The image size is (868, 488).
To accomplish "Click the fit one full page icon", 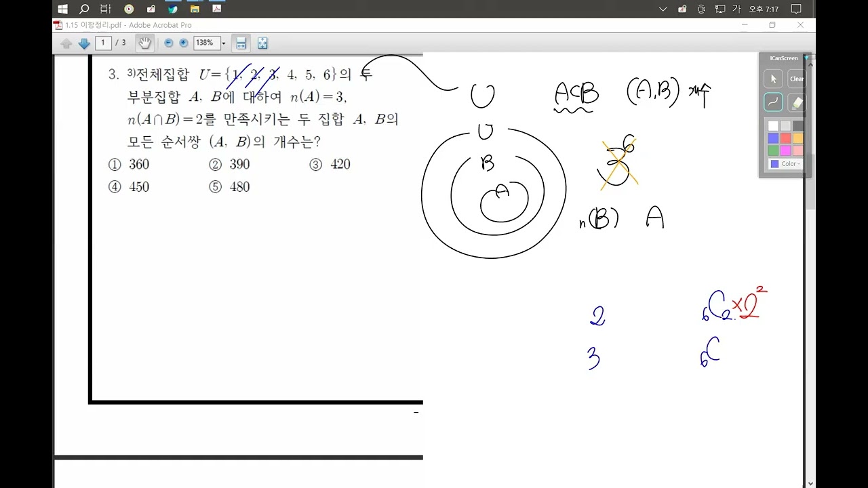I will click(262, 43).
